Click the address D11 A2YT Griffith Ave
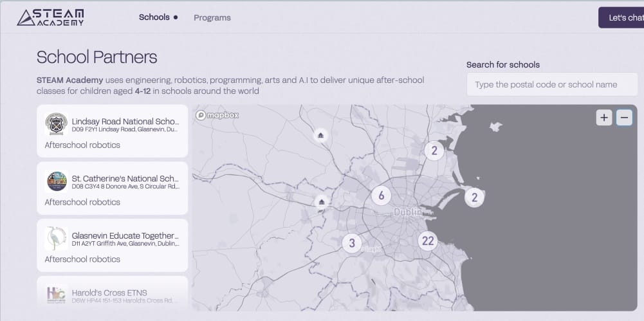 pyautogui.click(x=125, y=243)
